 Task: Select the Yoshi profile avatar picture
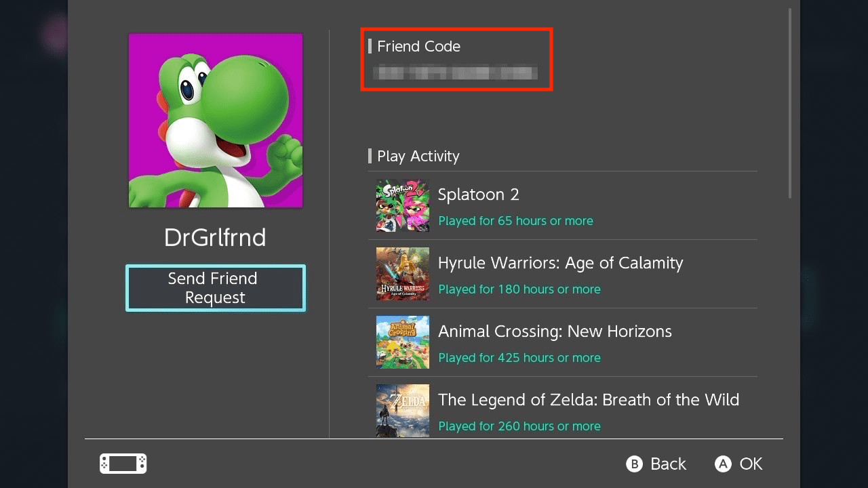point(216,121)
